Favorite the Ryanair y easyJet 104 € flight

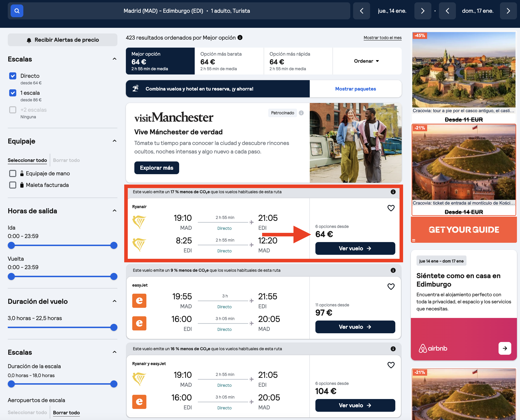391,365
